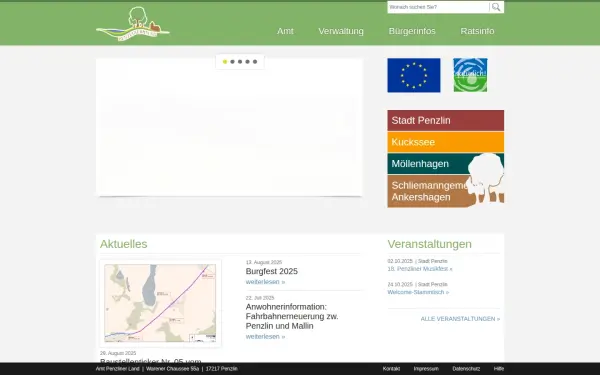The image size is (600, 375).
Task: Select the first slider dot
Action: (x=225, y=62)
